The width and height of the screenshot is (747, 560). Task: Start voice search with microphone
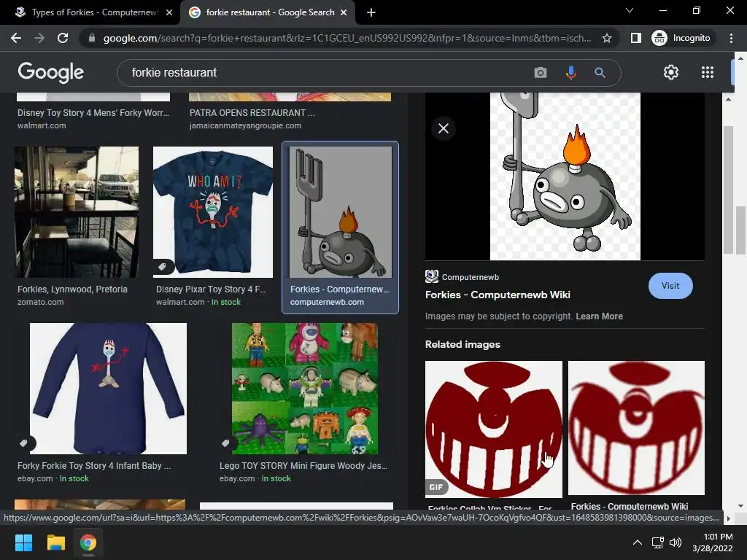click(x=570, y=73)
